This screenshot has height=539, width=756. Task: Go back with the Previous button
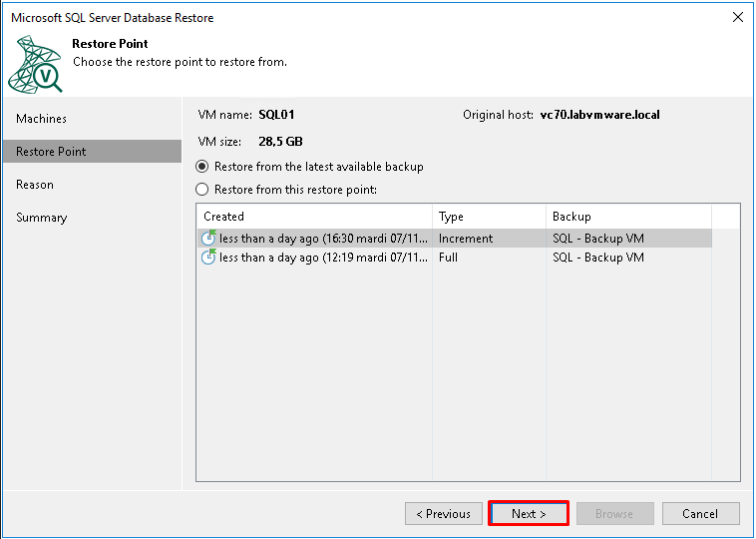(444, 513)
